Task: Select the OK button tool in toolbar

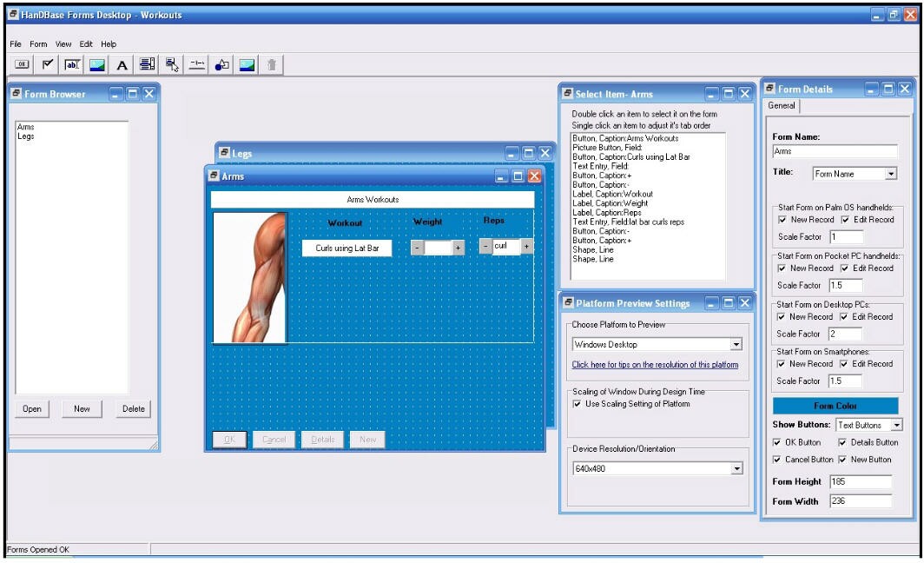Action: coord(23,64)
